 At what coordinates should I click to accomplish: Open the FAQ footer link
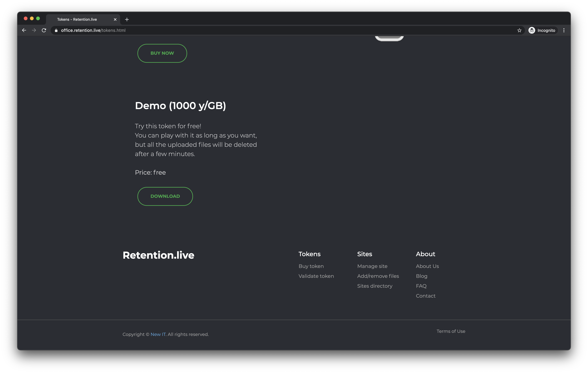tap(421, 286)
